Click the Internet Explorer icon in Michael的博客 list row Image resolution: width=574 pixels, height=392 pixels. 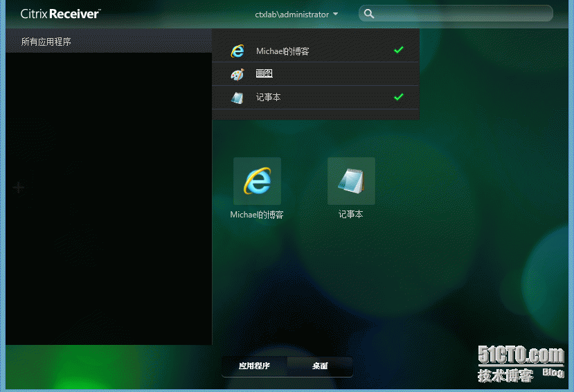click(x=237, y=51)
